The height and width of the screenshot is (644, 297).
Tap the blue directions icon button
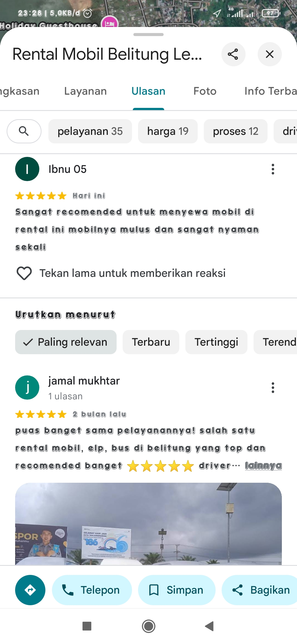tap(30, 590)
